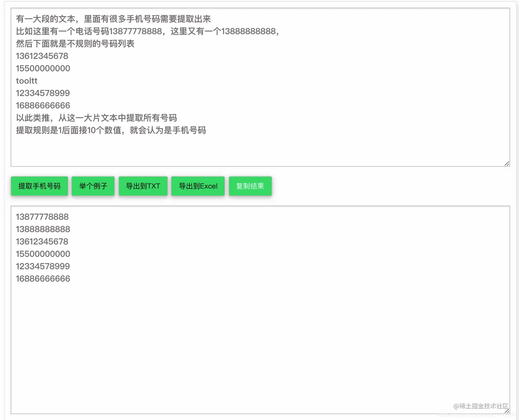Copy results using 复制结果

click(x=250, y=186)
